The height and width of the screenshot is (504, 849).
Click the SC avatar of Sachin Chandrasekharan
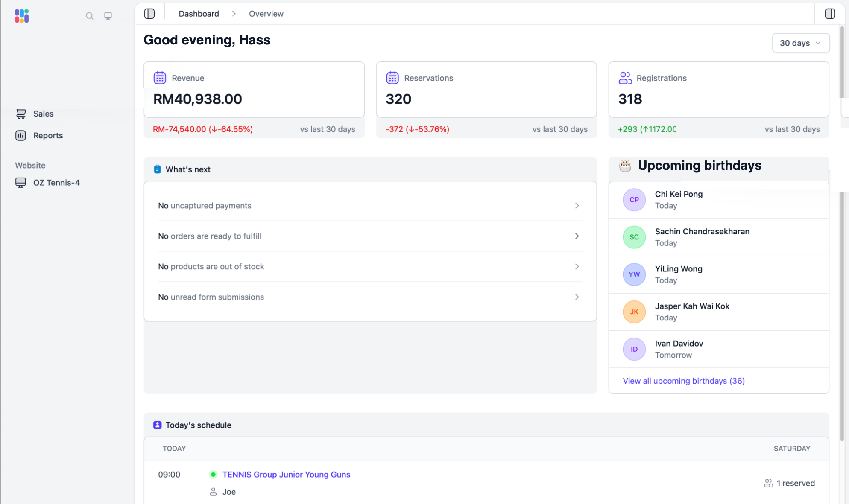634,237
